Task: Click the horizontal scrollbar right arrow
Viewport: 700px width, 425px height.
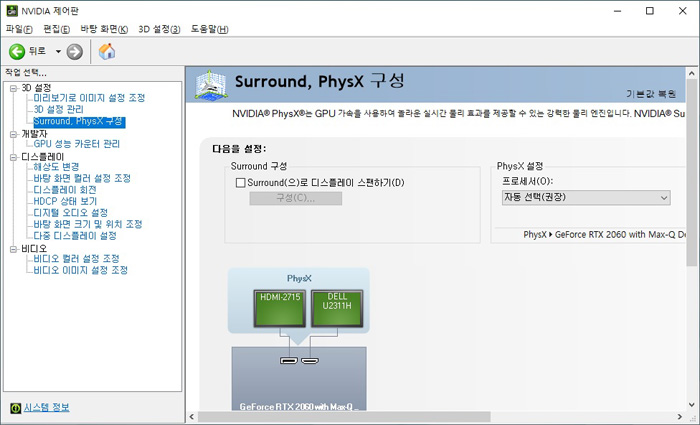Action: [679, 417]
